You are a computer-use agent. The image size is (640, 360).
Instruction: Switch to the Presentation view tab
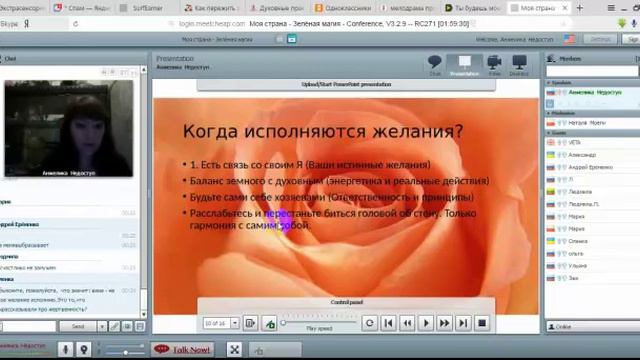[x=464, y=65]
